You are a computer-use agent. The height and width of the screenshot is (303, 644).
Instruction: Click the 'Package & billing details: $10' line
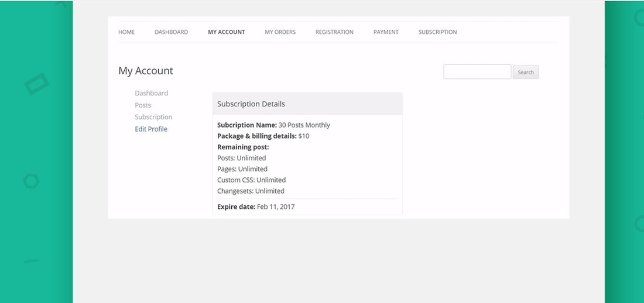263,136
